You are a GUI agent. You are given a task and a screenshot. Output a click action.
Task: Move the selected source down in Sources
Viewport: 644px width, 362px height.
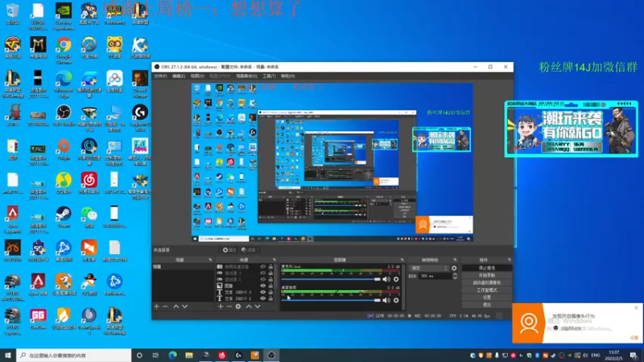258,306
